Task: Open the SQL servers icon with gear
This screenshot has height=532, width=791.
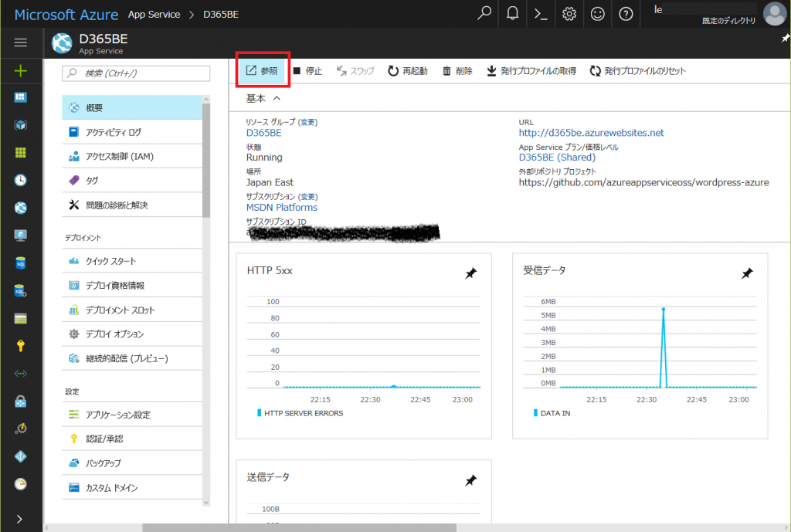Action: tap(20, 291)
